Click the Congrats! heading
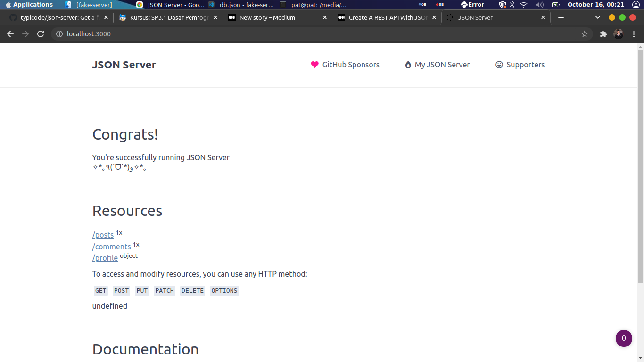The height and width of the screenshot is (362, 644). tap(125, 134)
